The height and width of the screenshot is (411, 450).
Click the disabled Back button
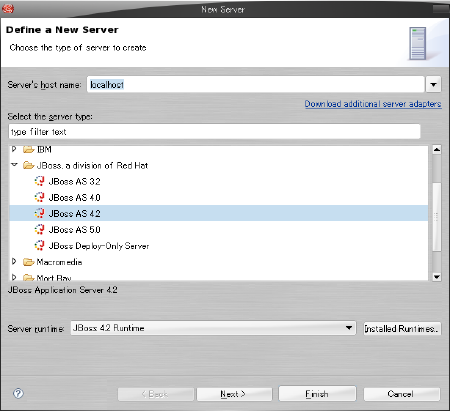(156, 394)
